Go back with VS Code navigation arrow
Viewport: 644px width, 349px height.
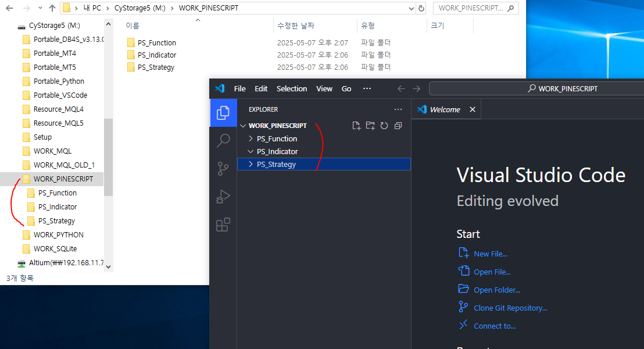(401, 89)
